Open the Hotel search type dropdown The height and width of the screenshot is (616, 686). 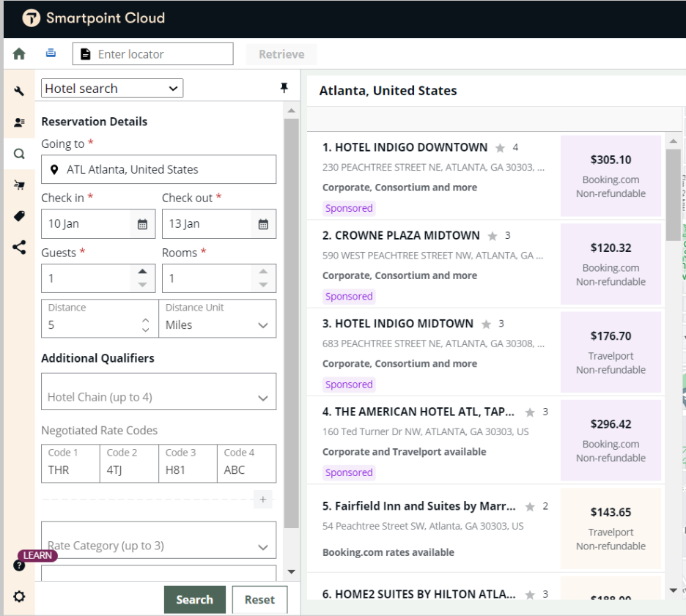[x=112, y=89]
